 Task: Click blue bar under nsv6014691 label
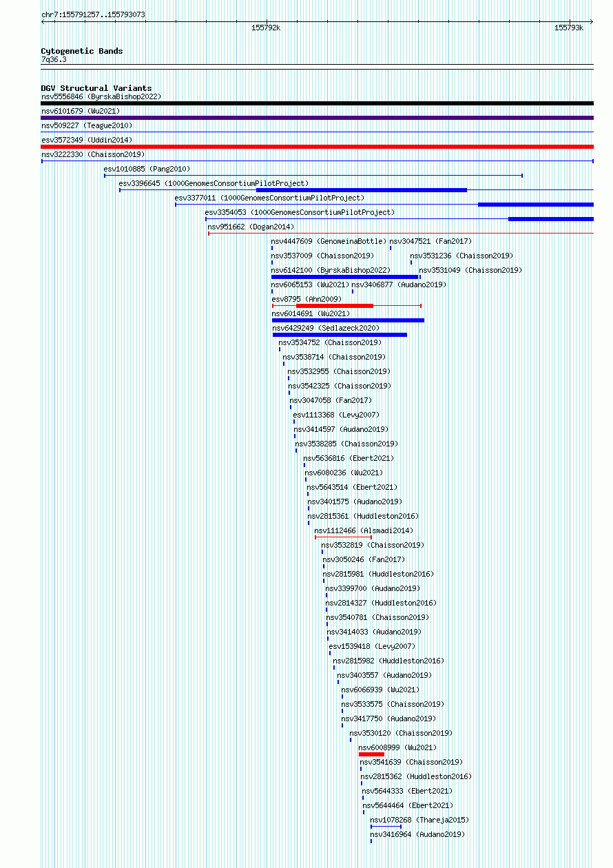[x=348, y=320]
